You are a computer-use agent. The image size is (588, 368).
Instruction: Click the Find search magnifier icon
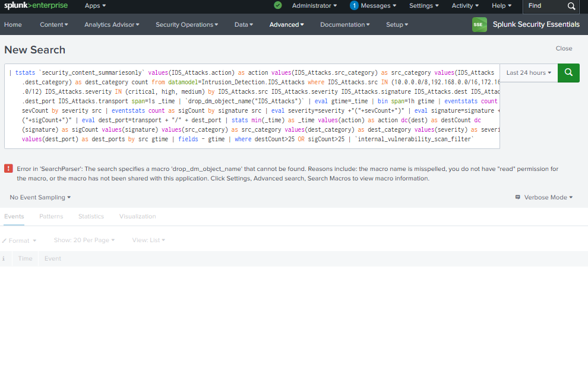pos(569,7)
